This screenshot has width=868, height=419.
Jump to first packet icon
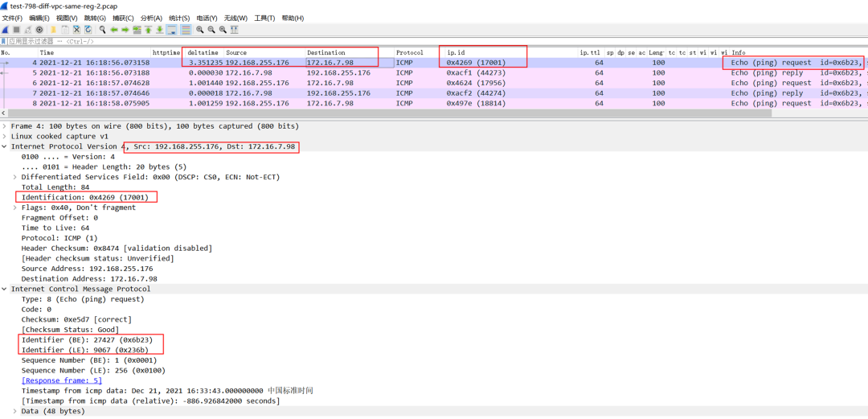pos(149,30)
